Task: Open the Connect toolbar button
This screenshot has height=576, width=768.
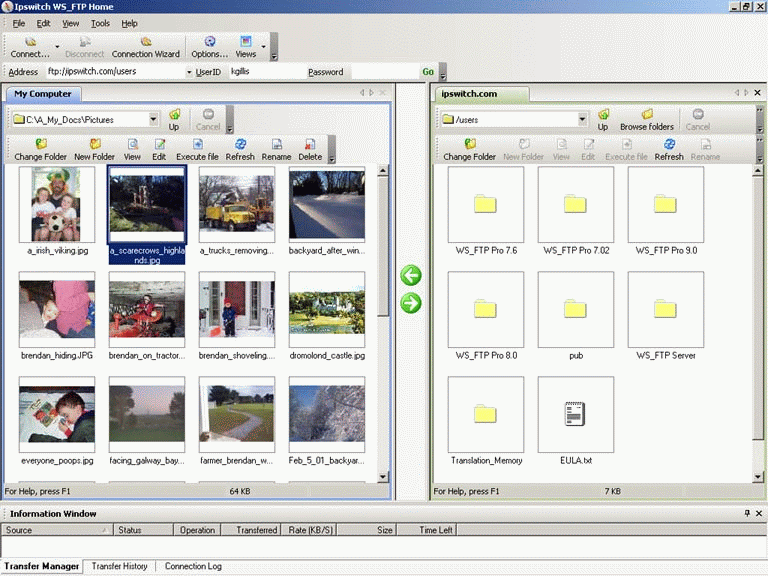Action: [30, 48]
